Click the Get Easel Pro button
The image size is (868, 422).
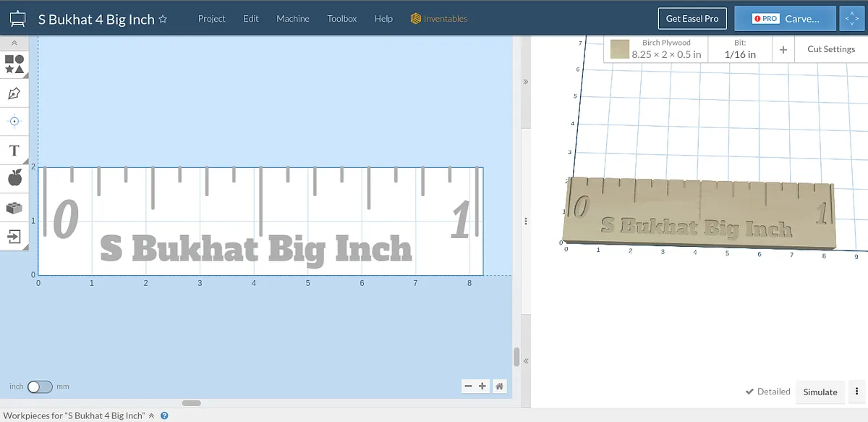692,19
